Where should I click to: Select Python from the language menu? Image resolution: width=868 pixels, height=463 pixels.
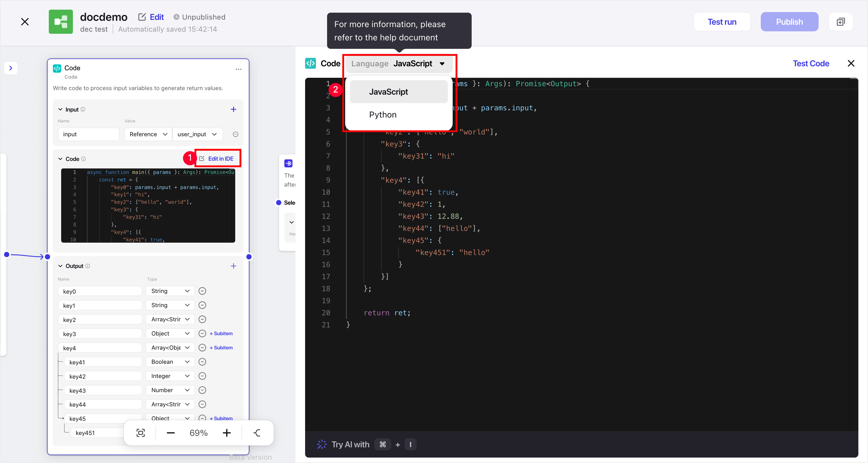point(382,115)
